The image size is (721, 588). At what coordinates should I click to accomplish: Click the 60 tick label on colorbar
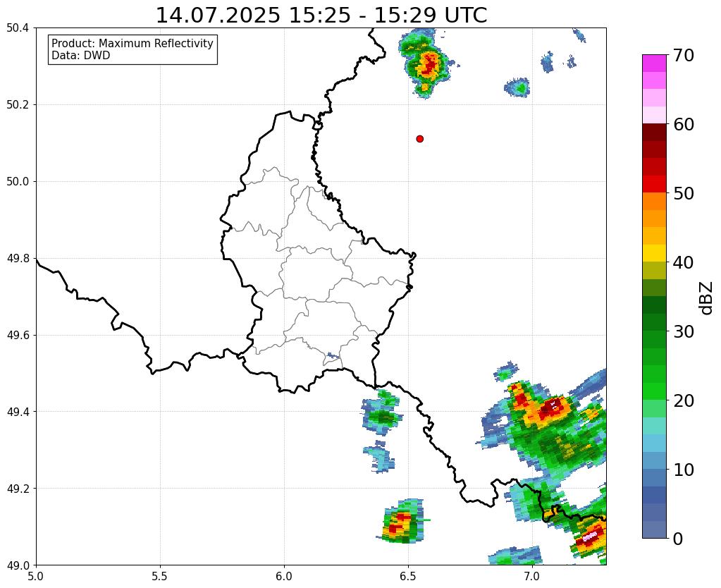pos(684,124)
